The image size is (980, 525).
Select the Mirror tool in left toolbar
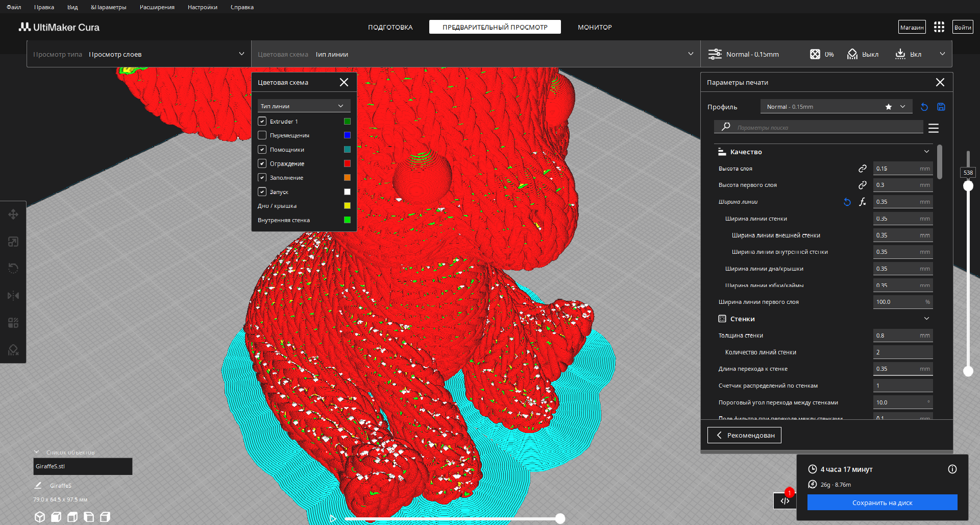[x=13, y=296]
